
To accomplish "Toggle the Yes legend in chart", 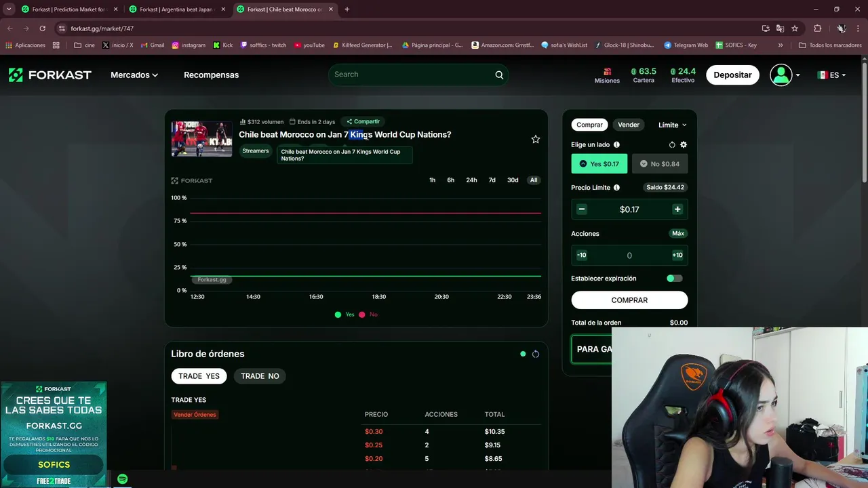I will [x=344, y=314].
